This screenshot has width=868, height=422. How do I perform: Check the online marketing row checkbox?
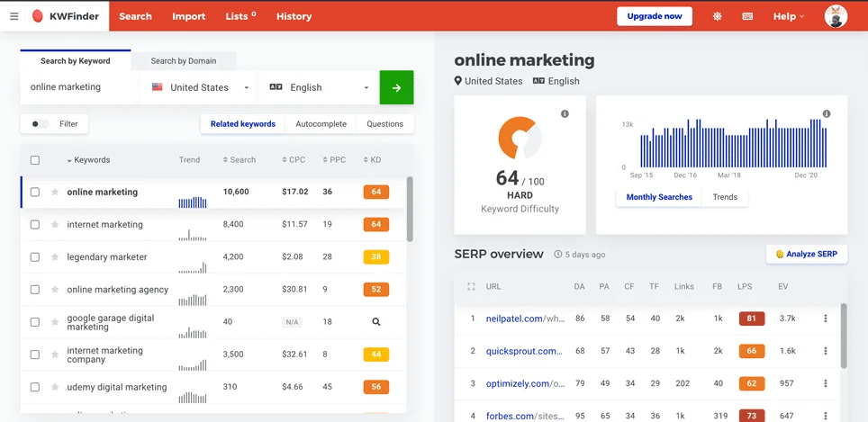point(35,192)
